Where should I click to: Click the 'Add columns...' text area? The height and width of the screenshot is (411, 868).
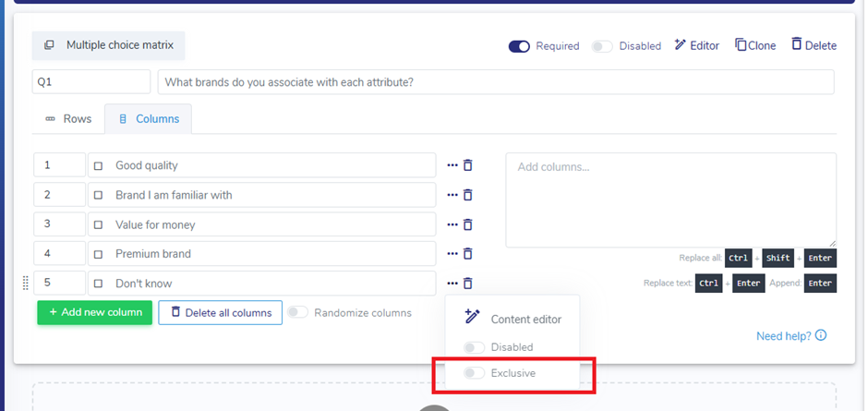click(x=670, y=199)
